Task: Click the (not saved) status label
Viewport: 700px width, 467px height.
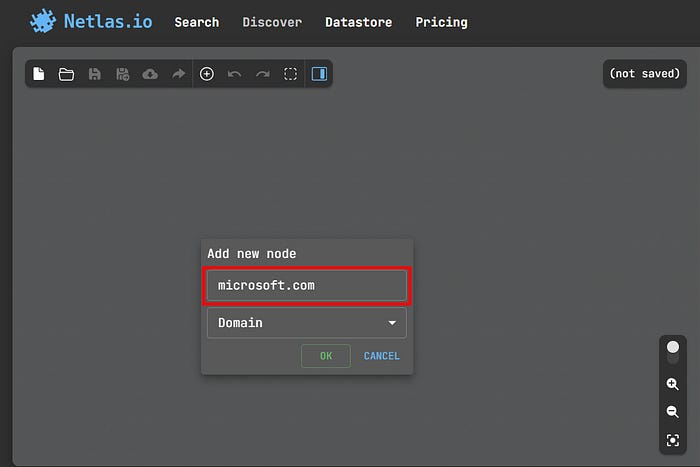Action: pyautogui.click(x=645, y=74)
